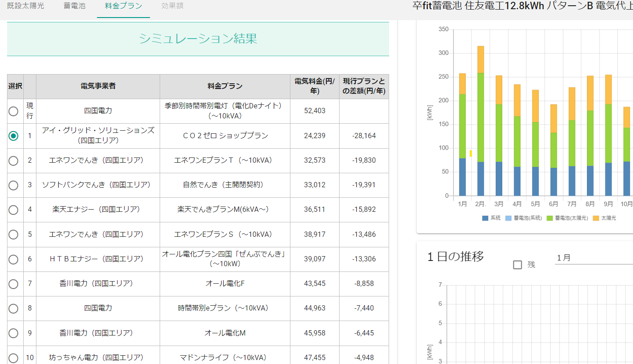Screen dimensions: 633x364
Task: Switch to 蓄電池 tab
Action: click(75, 6)
